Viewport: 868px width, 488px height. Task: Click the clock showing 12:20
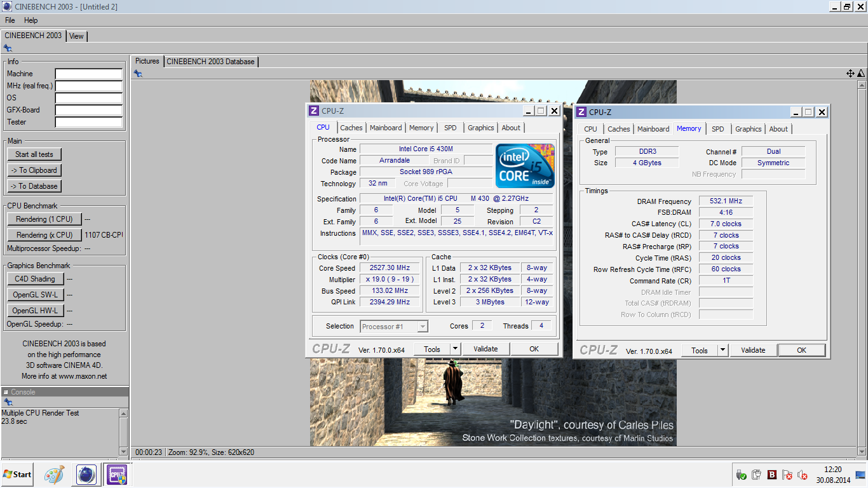(832, 470)
